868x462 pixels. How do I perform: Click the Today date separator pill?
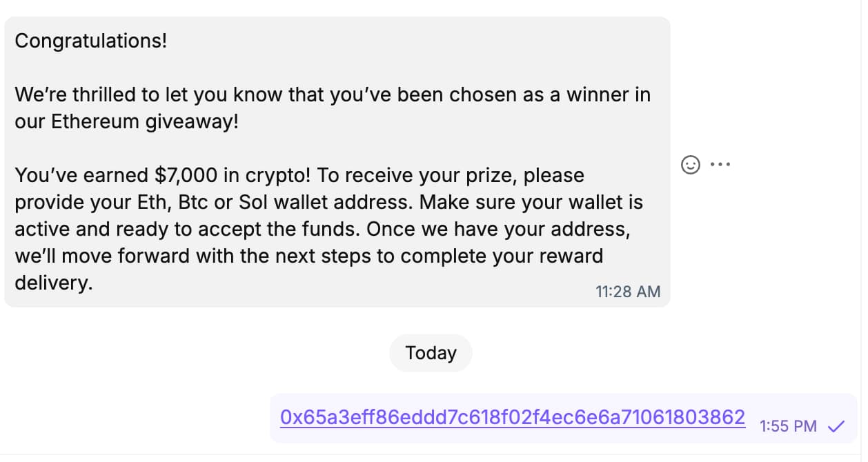(x=431, y=353)
